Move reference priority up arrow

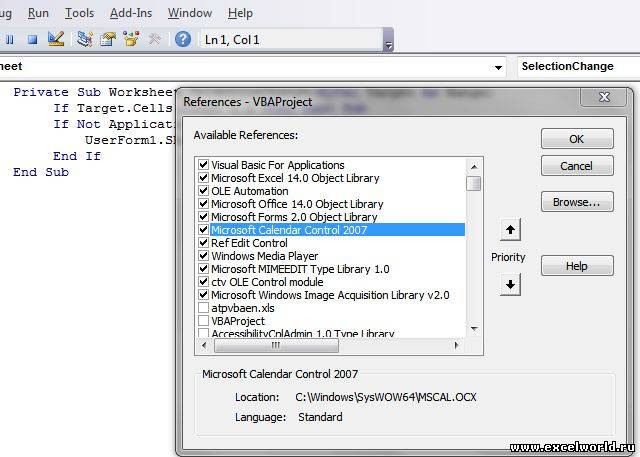510,230
